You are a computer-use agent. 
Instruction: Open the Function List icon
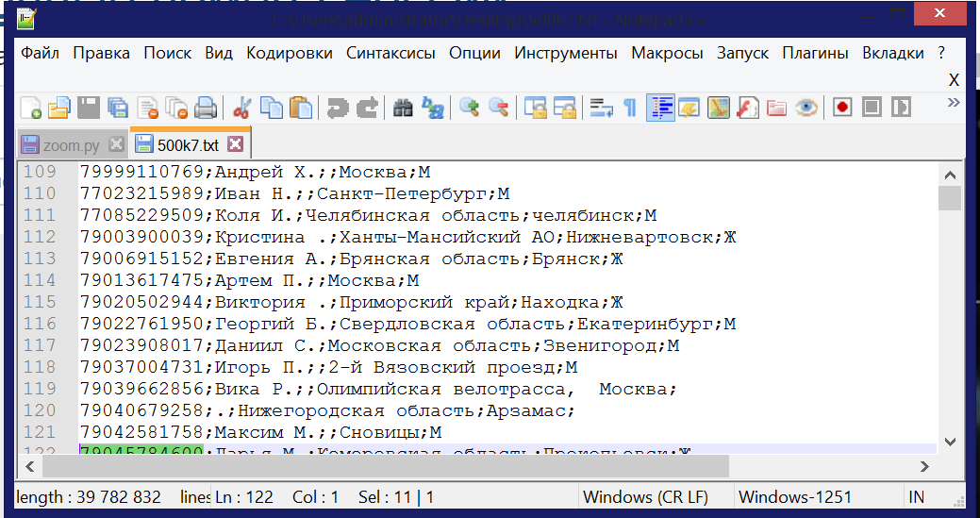pos(747,109)
